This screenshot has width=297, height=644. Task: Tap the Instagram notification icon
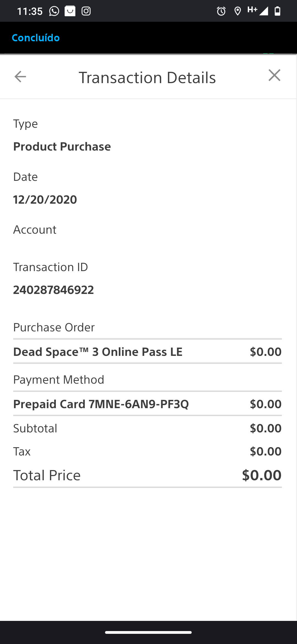(86, 11)
